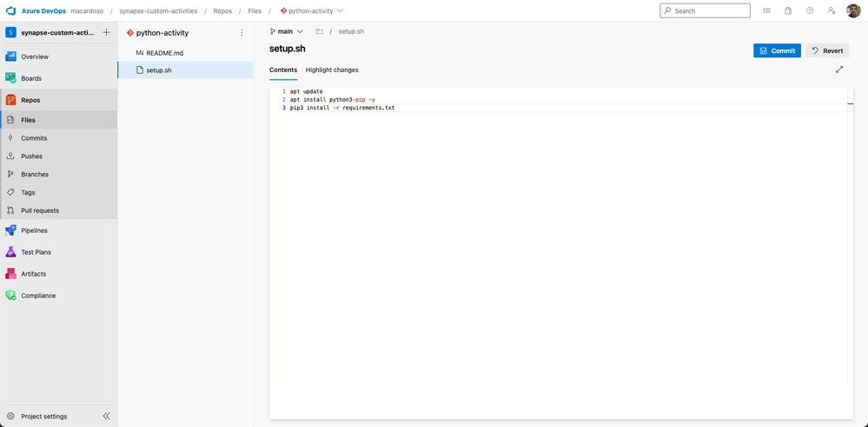Click the Project settings gear icon
The width and height of the screenshot is (868, 427).
pos(10,416)
